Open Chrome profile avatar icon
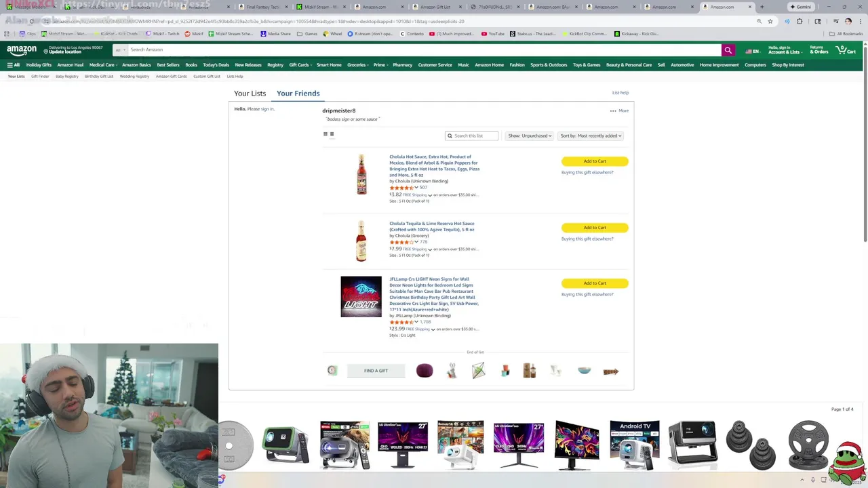Screen dimensions: 868x488 pyautogui.click(x=848, y=21)
